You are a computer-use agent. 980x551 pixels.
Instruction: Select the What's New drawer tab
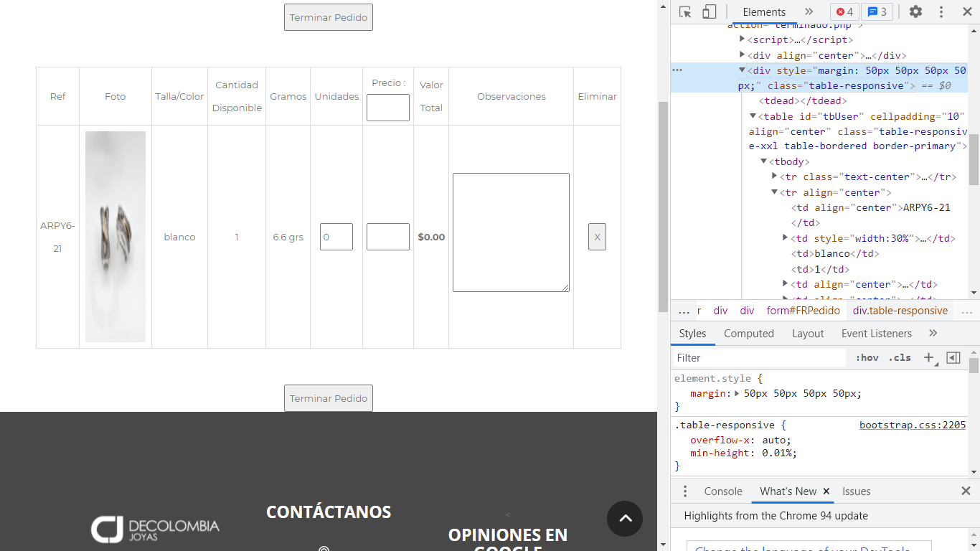(x=788, y=491)
